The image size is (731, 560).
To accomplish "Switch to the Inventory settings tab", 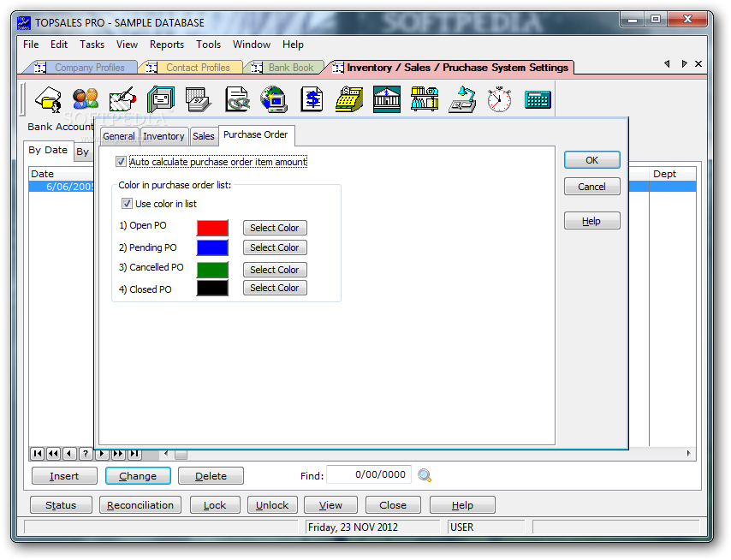I will (x=163, y=136).
